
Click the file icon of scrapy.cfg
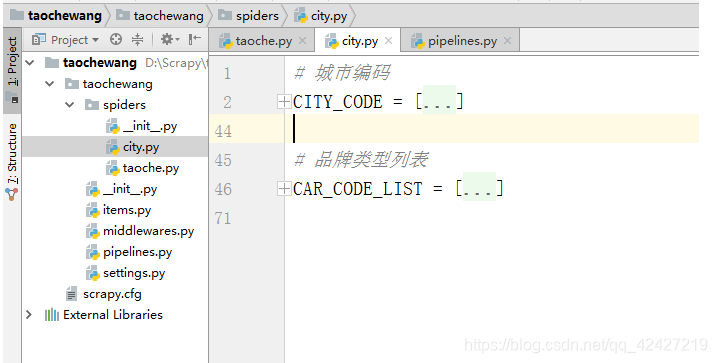(x=71, y=294)
